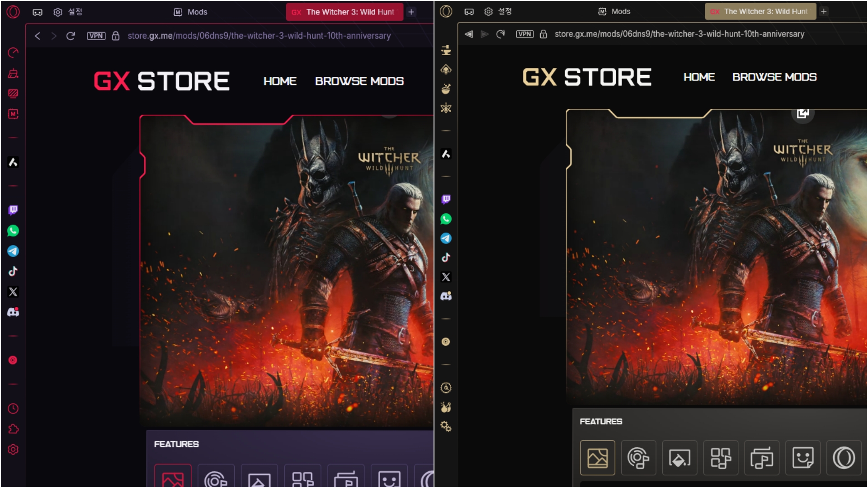Click the left window URL address field
The width and height of the screenshot is (868, 488).
click(259, 36)
